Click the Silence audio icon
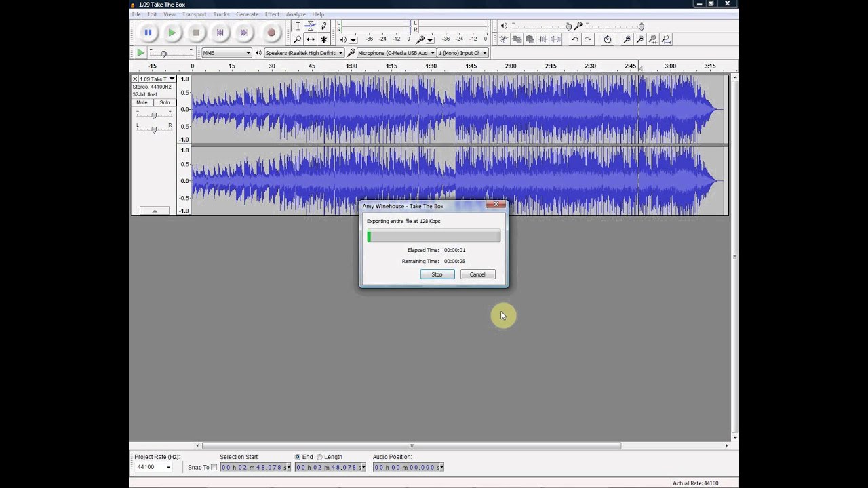The height and width of the screenshot is (488, 868). click(x=555, y=39)
